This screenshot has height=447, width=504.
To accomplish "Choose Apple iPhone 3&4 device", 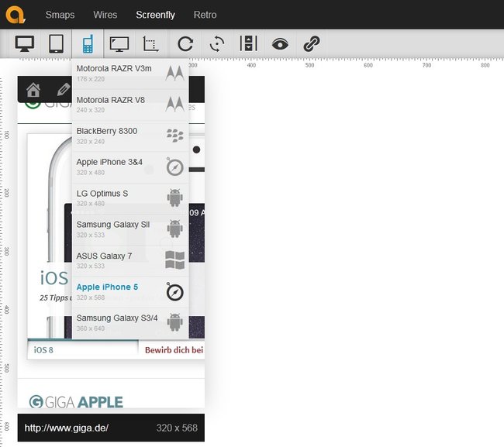I will click(130, 167).
